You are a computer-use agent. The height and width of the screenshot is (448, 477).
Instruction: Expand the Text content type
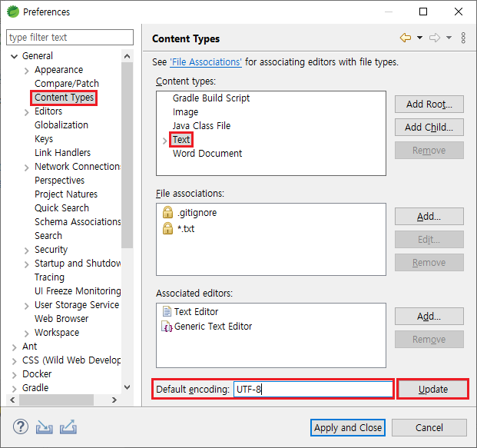164,141
